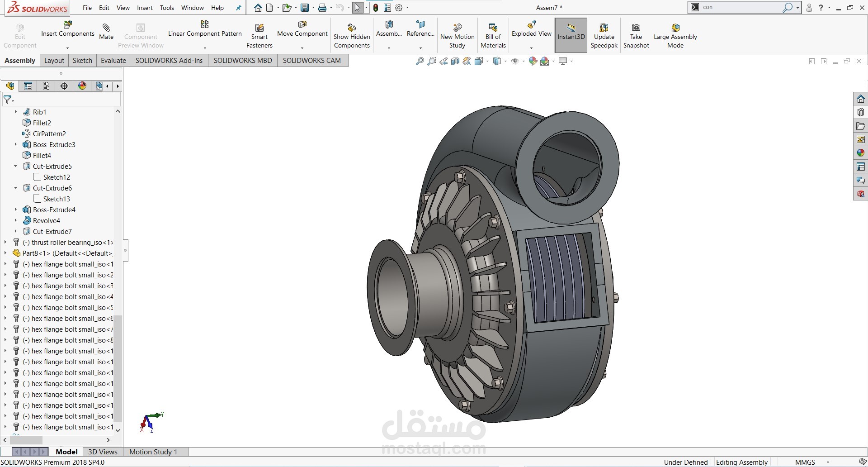Activate the Section View tool
Screen dimensions: 868x467
(455, 61)
